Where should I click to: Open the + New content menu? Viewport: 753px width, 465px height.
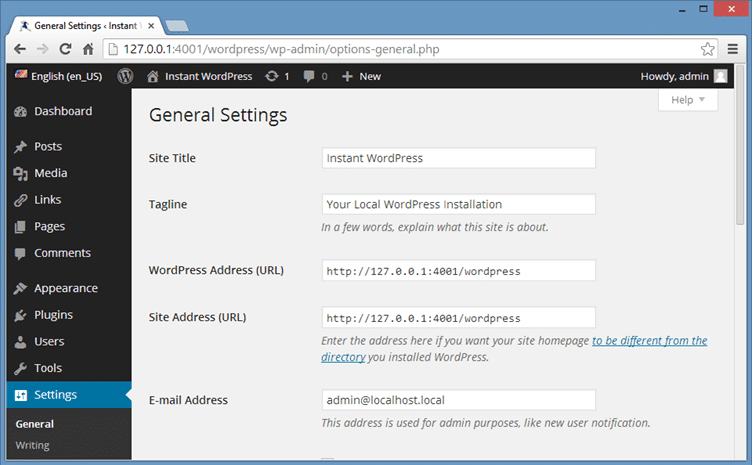[x=360, y=76]
